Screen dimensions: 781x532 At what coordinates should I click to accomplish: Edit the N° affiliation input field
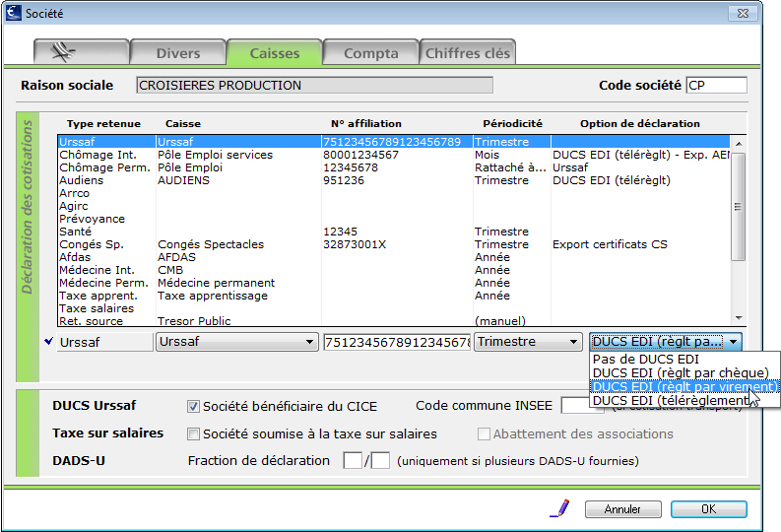[397, 342]
